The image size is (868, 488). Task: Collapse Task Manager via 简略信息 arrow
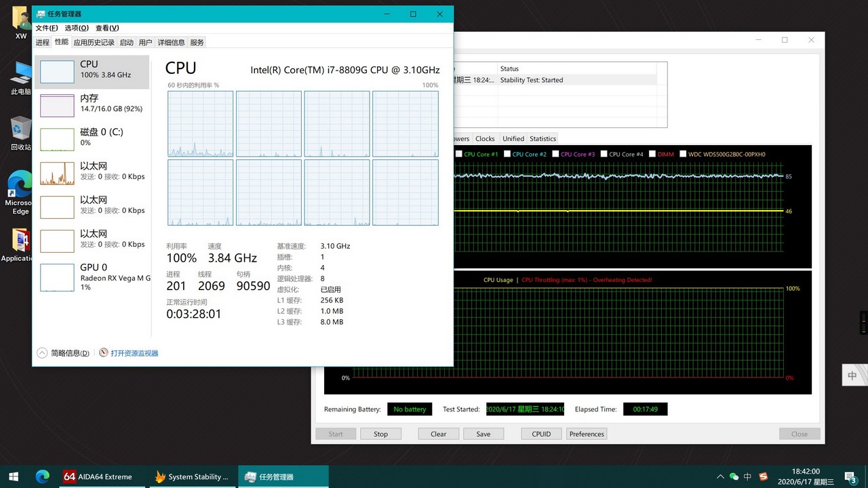42,353
